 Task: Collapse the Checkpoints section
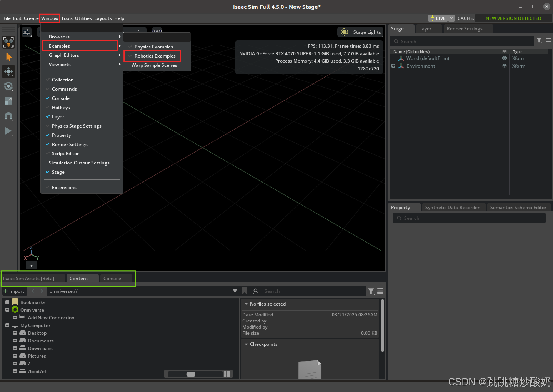[246, 344]
